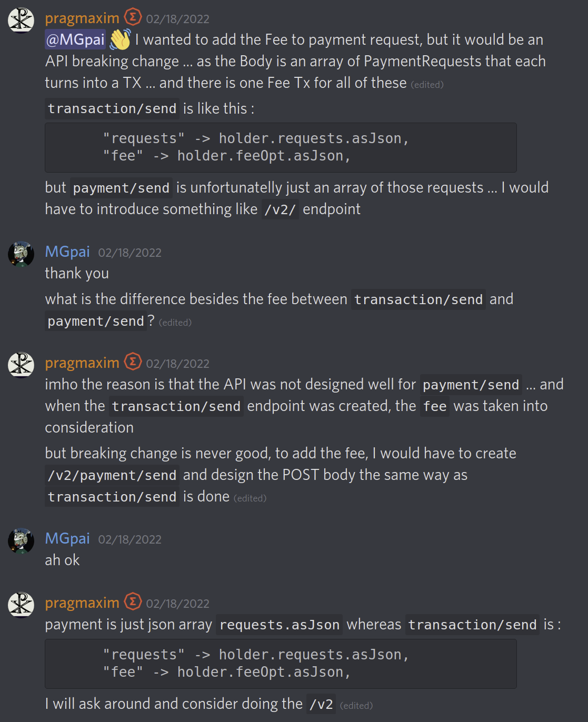Click pragmaxim's avatar in the middle message
This screenshot has width=588, height=722.
click(21, 364)
